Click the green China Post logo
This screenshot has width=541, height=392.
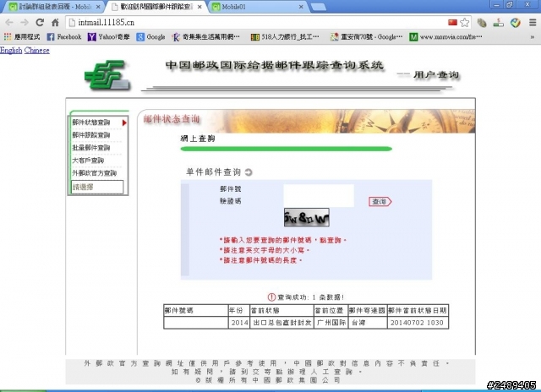click(107, 75)
